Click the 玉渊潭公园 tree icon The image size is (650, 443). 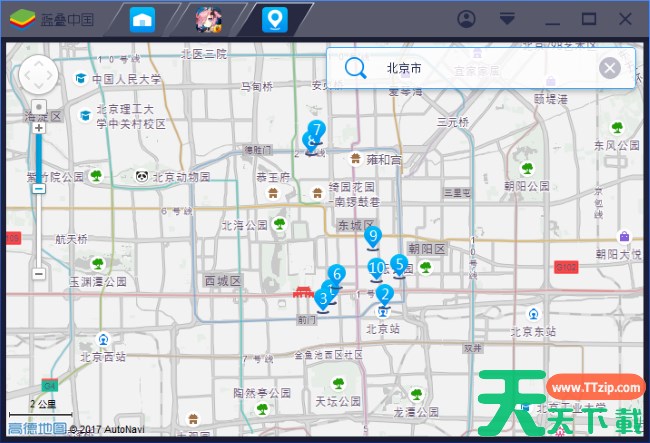coord(98,263)
